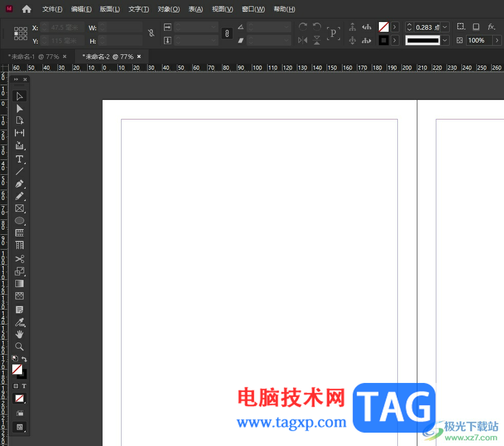Image resolution: width=504 pixels, height=446 pixels.
Task: Toggle formatting affects container
Action: [x=16, y=386]
